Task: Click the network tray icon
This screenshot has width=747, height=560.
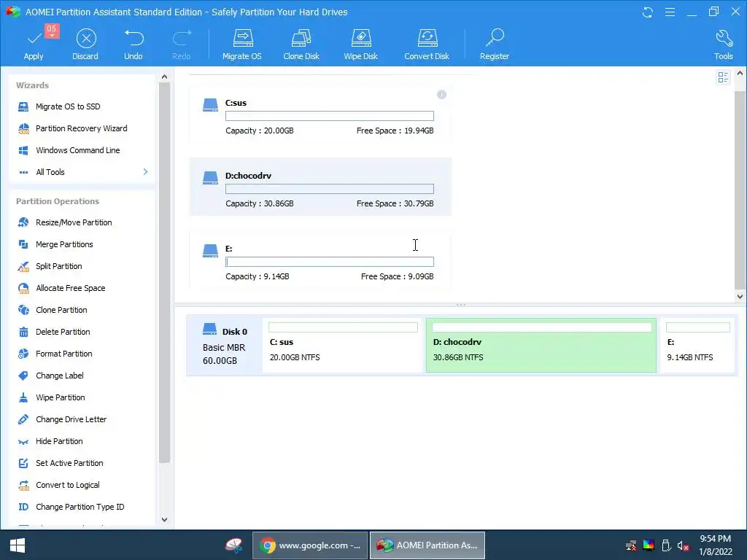Action: pos(631,545)
